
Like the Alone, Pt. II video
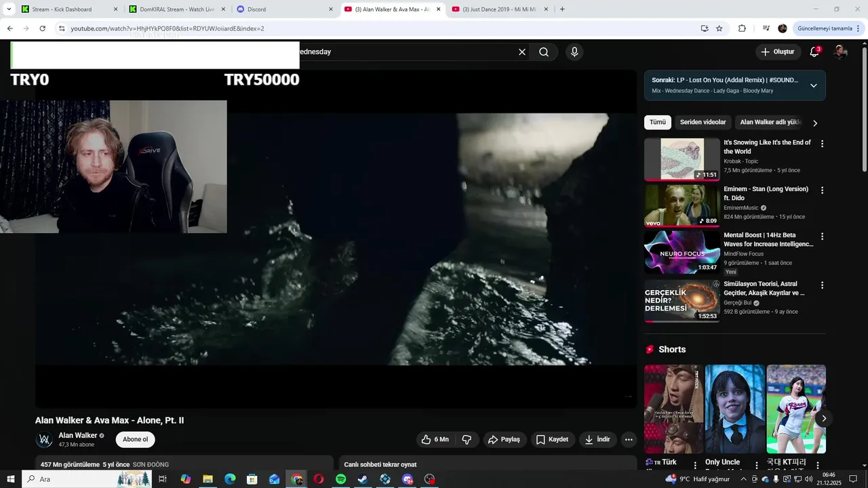[435, 439]
